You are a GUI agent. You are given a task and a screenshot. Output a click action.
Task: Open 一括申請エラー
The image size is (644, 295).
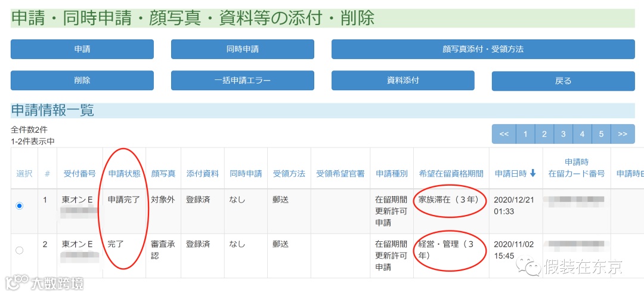click(x=242, y=81)
